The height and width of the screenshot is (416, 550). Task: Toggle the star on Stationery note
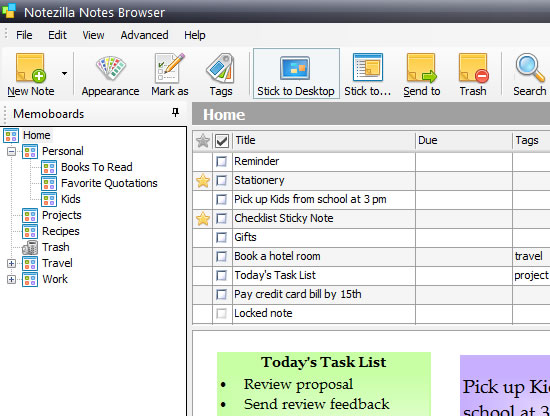click(x=203, y=181)
